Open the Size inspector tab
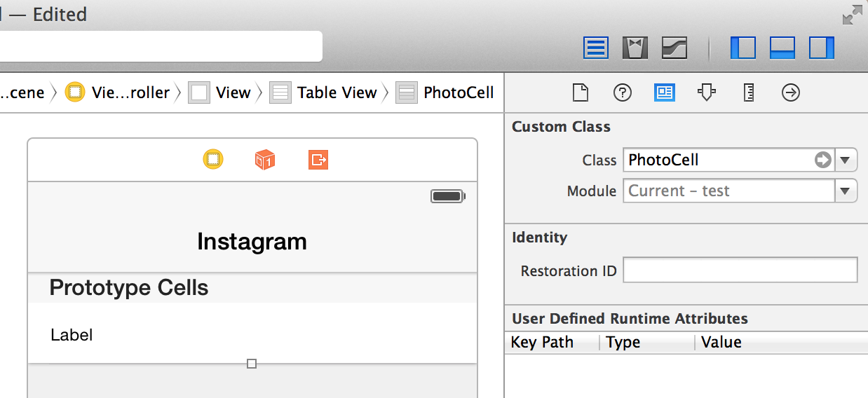868x398 pixels. pos(749,92)
